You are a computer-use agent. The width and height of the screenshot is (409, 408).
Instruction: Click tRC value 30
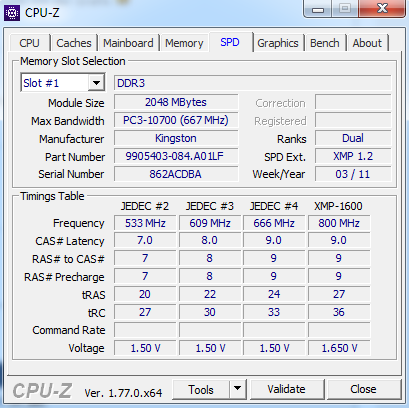coord(210,312)
